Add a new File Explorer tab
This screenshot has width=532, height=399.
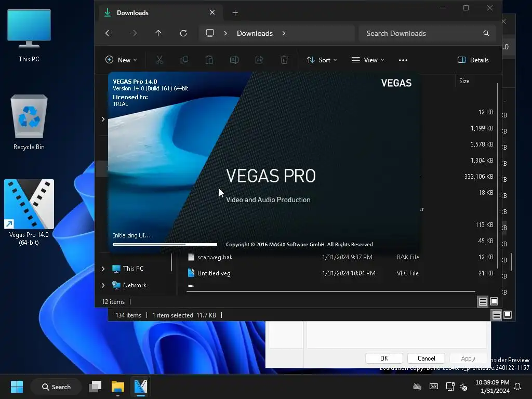click(235, 13)
